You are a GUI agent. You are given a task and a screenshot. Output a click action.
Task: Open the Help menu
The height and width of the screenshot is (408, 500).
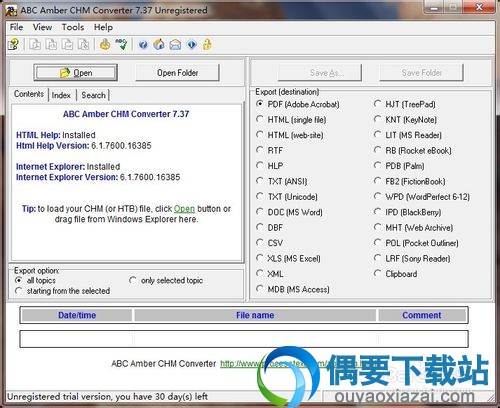tap(103, 27)
